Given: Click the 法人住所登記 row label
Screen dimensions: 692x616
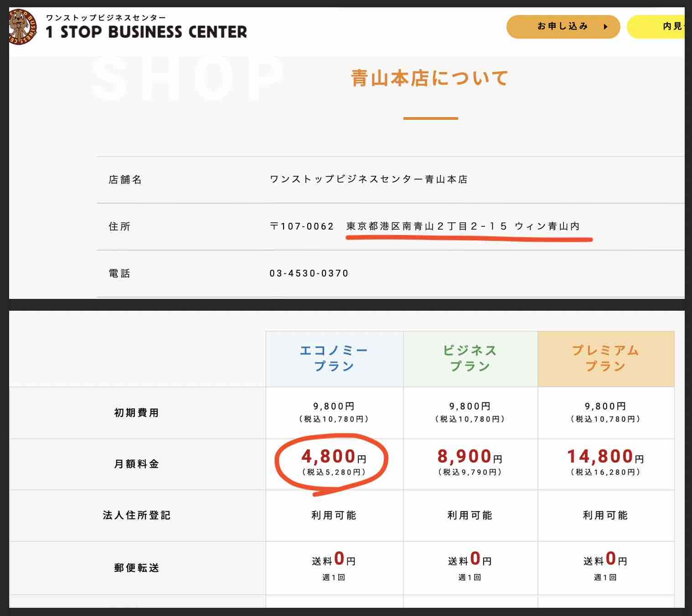Looking at the screenshot, I should pyautogui.click(x=136, y=515).
